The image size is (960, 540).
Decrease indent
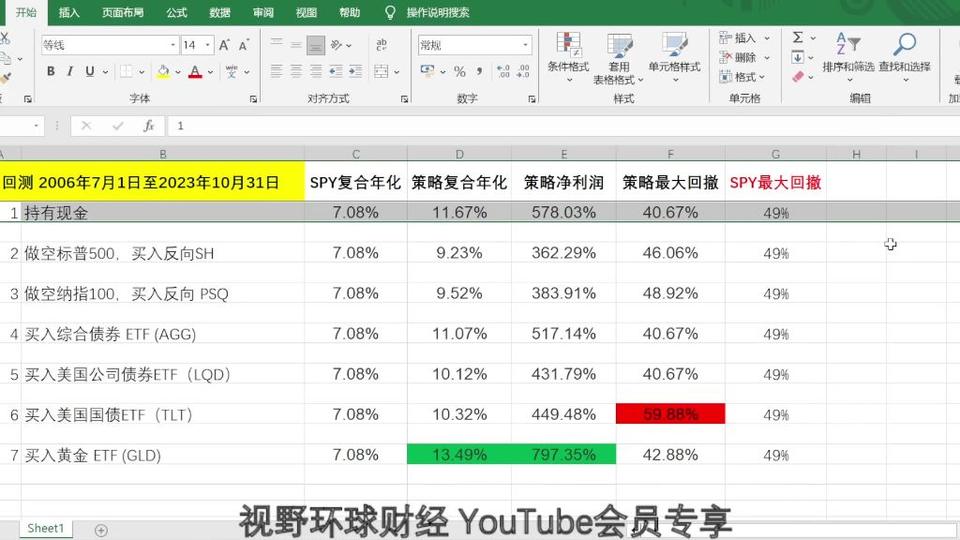click(x=336, y=72)
